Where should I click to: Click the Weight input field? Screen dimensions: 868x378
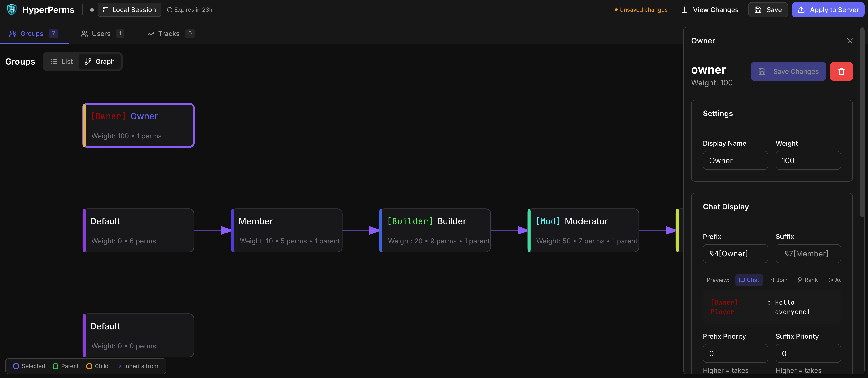click(808, 160)
